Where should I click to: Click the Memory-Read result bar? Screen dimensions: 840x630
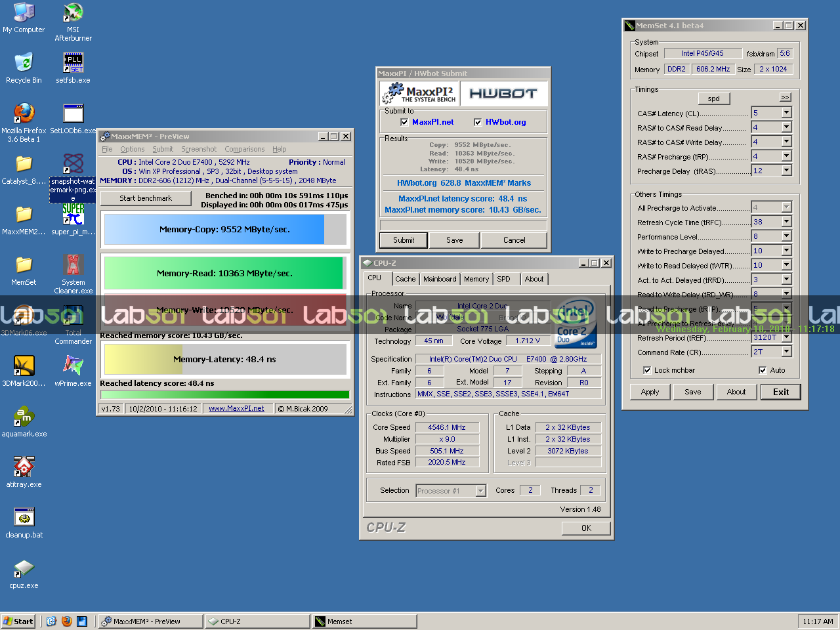click(225, 273)
